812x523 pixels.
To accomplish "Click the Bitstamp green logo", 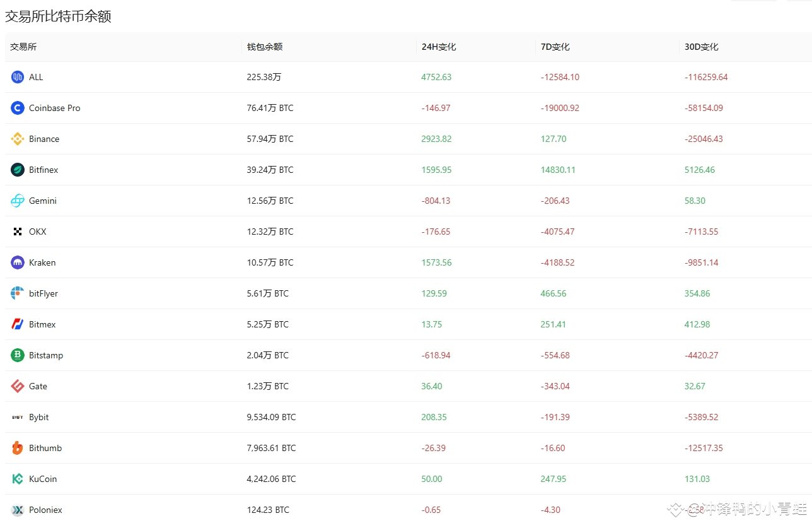I will [x=18, y=355].
